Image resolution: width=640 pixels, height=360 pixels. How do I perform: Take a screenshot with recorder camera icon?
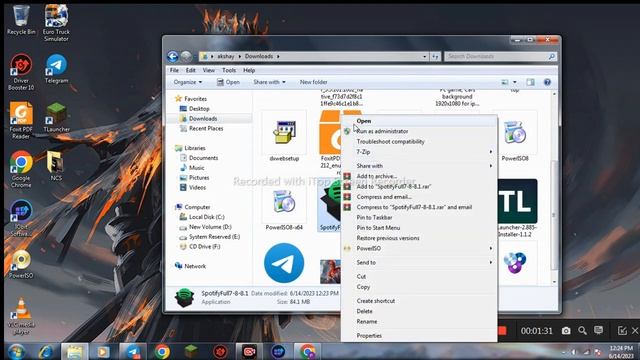[x=566, y=331]
